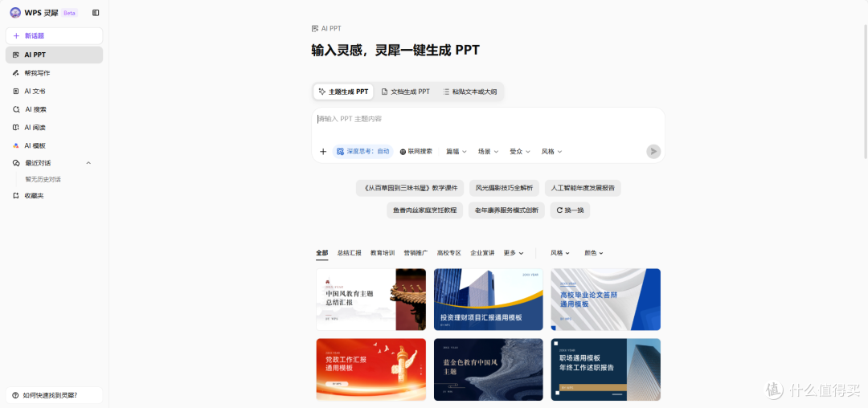Open AI 文书 in the sidebar
Image resolution: width=868 pixels, height=408 pixels.
(x=55, y=92)
